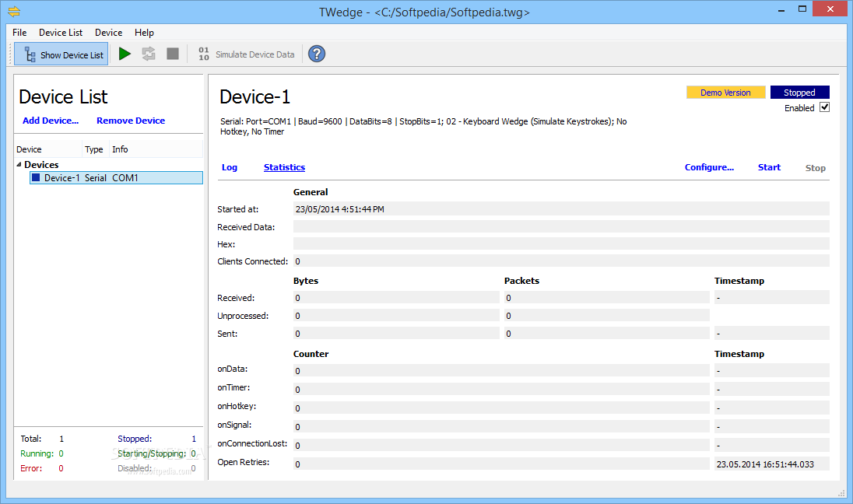Switch to the Log tab
Screen dimensions: 853x504
(x=229, y=167)
